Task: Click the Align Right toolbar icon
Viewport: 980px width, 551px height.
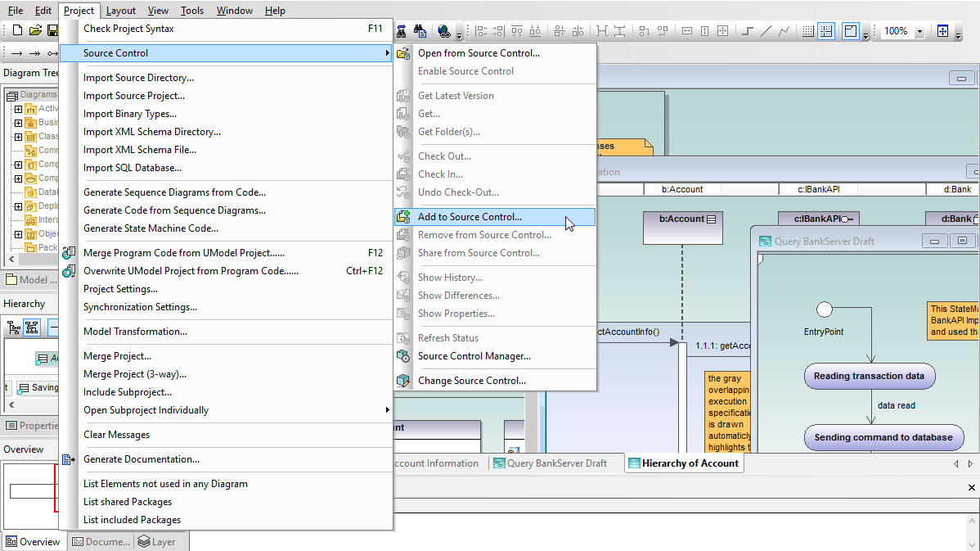Action: pyautogui.click(x=498, y=30)
